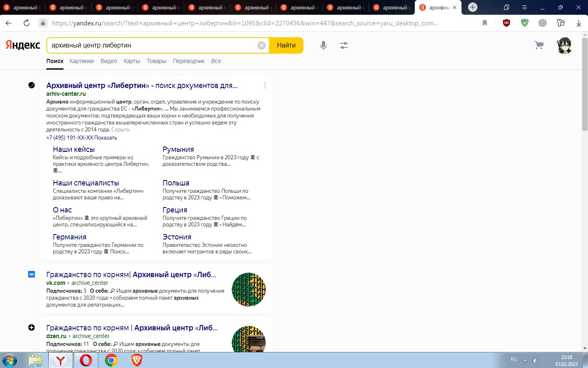
Task: Switch to the Видео search tab
Action: tap(109, 61)
